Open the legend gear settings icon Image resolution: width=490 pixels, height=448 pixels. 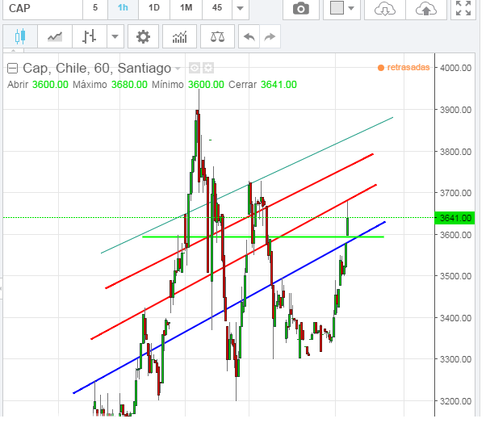pos(208,68)
